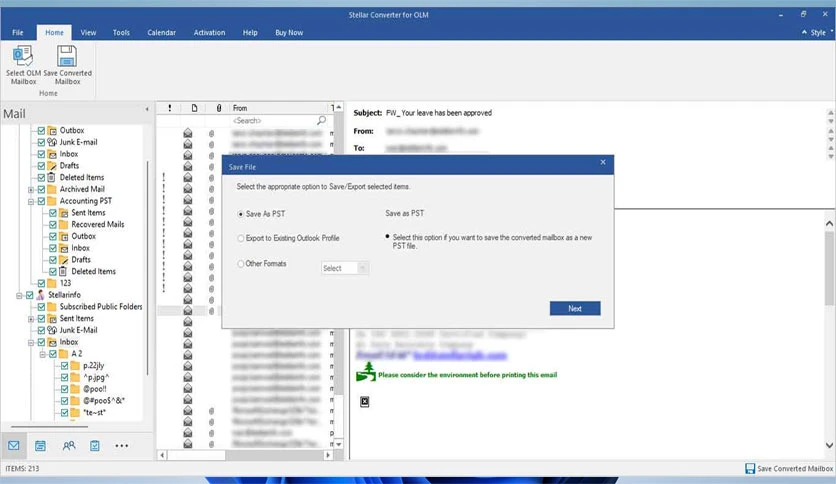Toggle the Subscribed Public Folders checkbox

(41, 306)
